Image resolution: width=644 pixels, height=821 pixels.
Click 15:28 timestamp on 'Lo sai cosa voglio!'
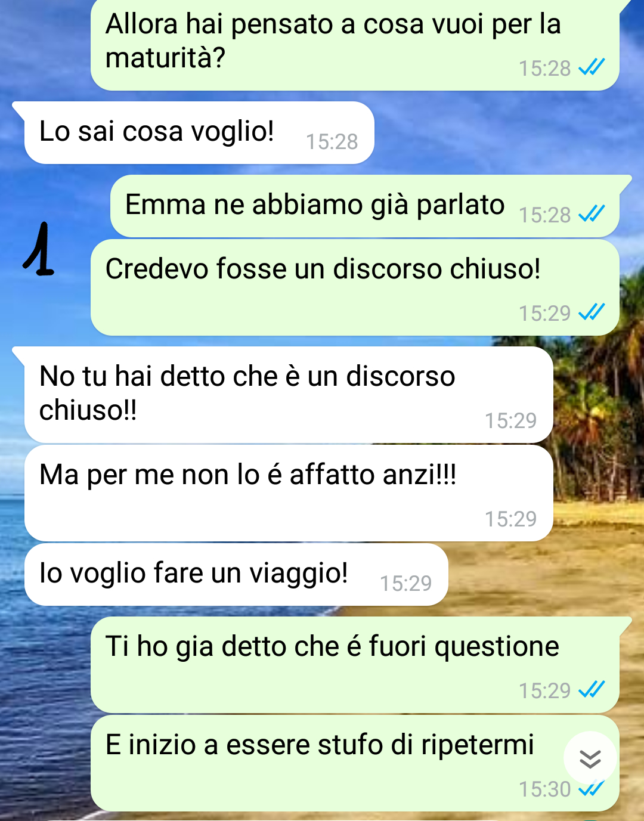(332, 142)
